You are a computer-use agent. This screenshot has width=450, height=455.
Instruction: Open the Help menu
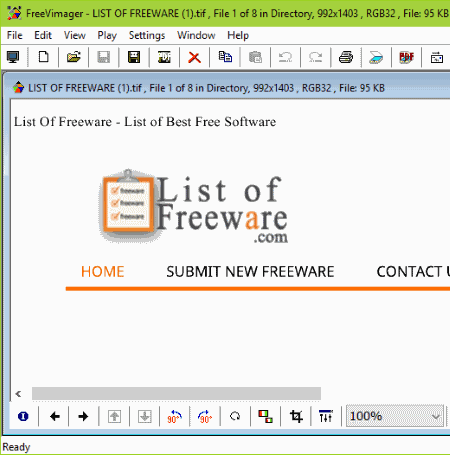tap(238, 35)
